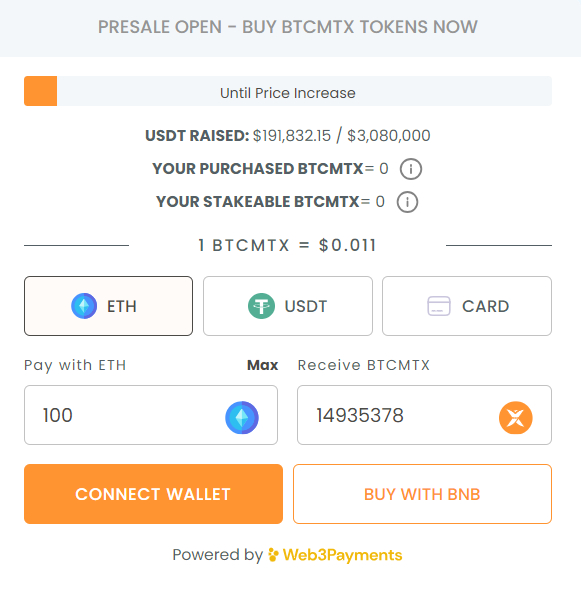Click info icon beside purchased BTCMTX
Image resolution: width=581 pixels, height=595 pixels.
click(x=411, y=169)
